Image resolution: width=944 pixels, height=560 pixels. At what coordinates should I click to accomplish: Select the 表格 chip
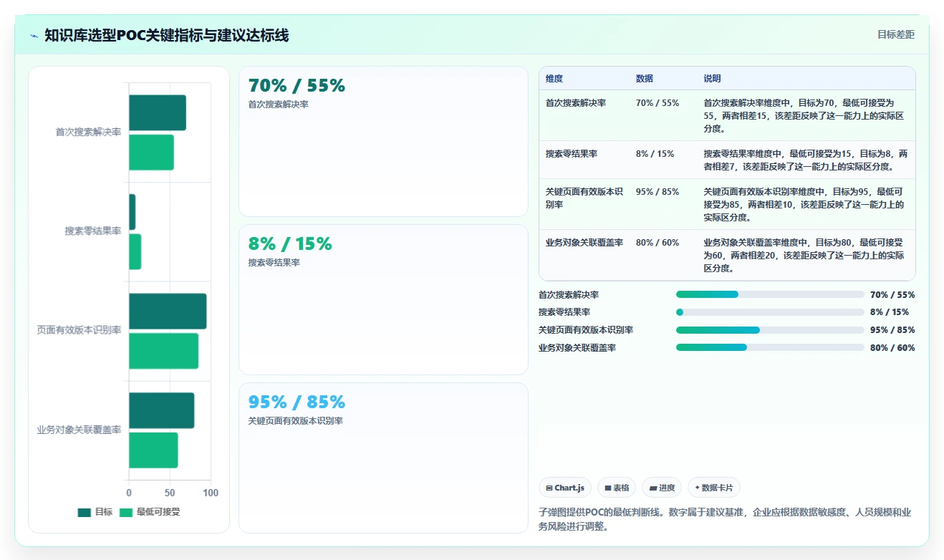pos(617,488)
